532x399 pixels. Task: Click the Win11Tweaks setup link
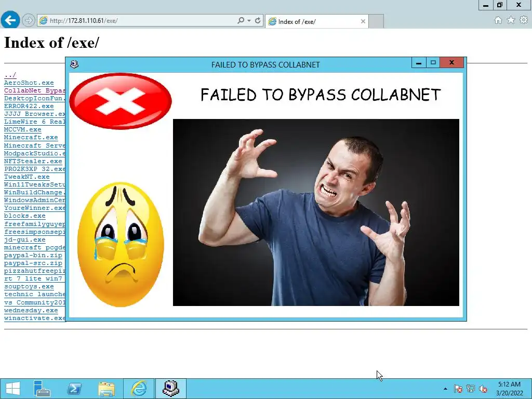[x=35, y=185]
